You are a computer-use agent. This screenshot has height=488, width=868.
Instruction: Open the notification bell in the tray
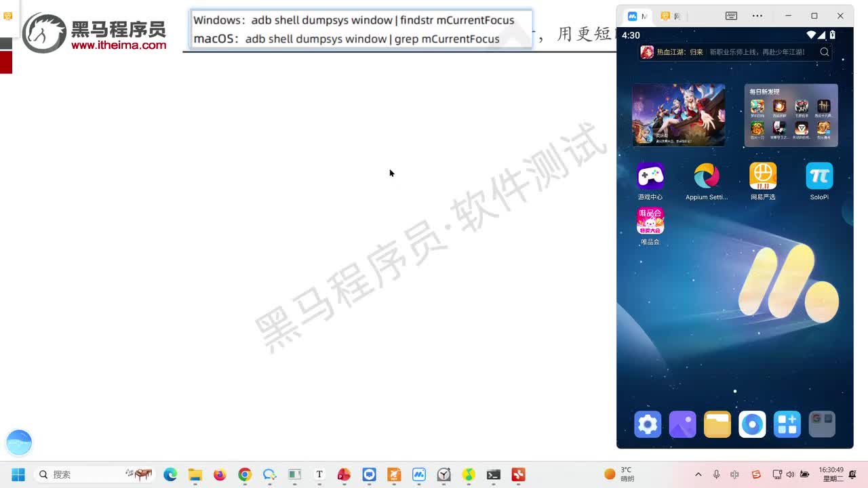(x=852, y=474)
